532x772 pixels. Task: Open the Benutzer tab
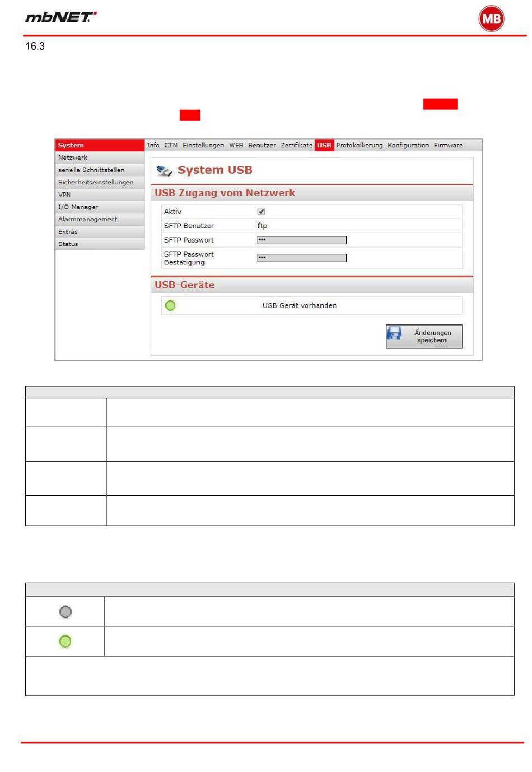(262, 145)
